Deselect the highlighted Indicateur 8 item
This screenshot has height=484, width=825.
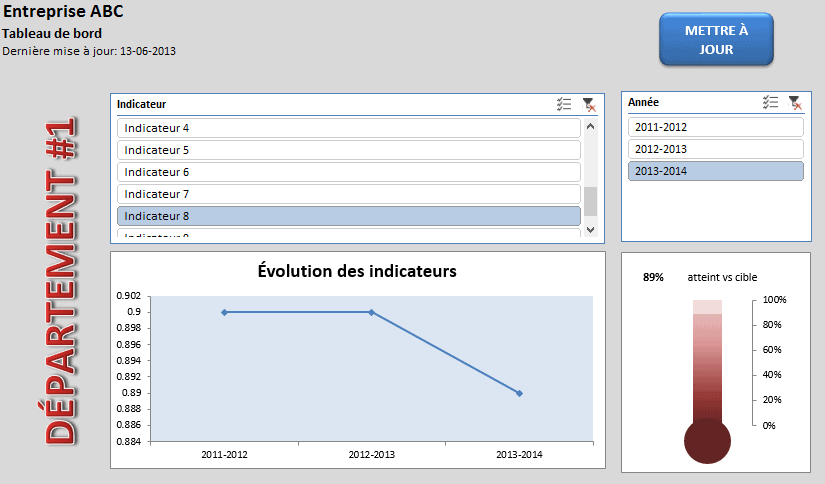click(x=348, y=216)
